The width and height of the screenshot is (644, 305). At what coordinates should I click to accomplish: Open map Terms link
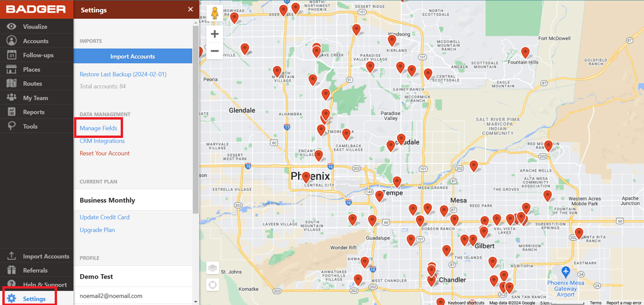tap(595, 303)
